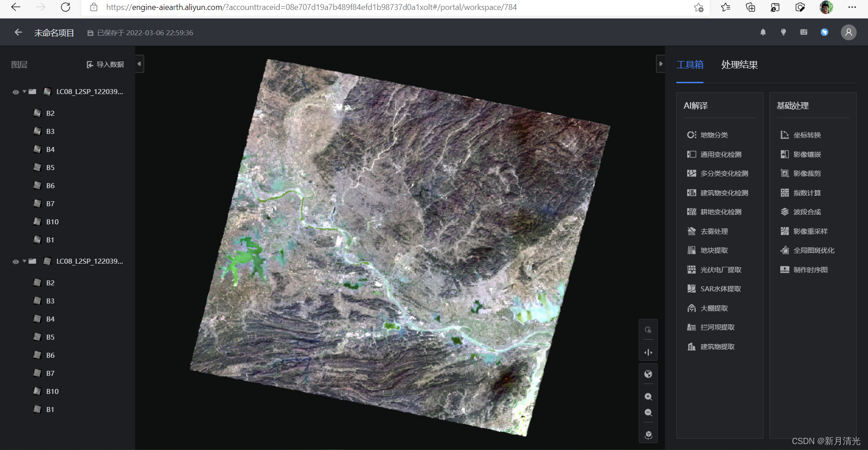The height and width of the screenshot is (450, 868).
Task: Open the 全局图斑优化 tool
Action: (807, 250)
